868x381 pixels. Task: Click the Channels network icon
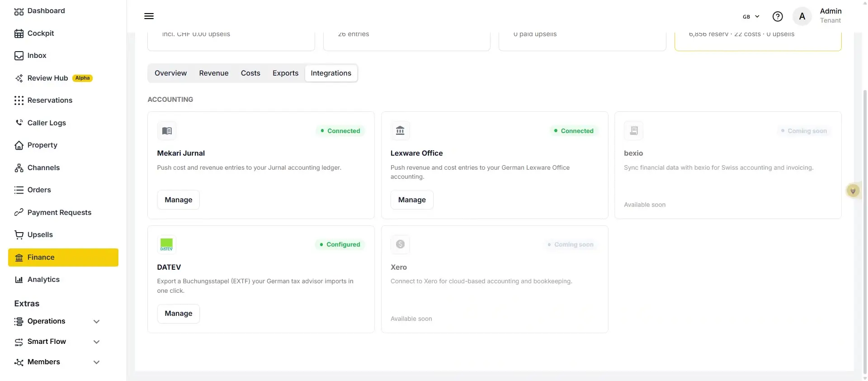19,168
